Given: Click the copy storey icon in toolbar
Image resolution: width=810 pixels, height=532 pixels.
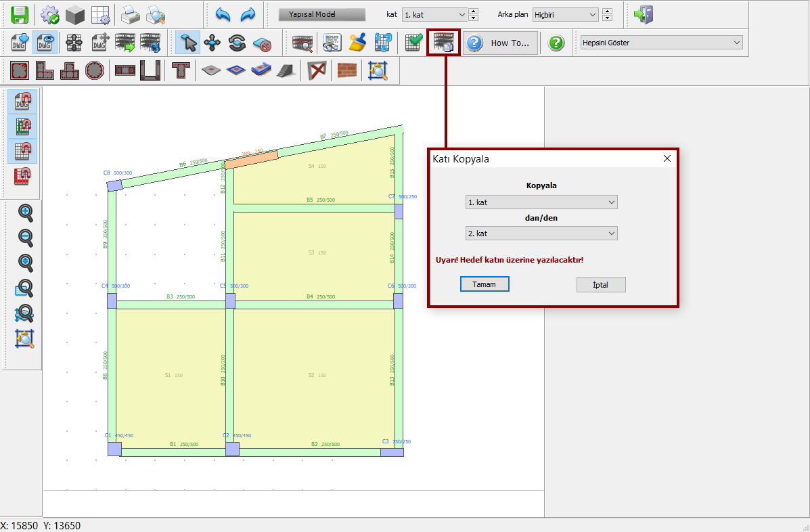Looking at the screenshot, I should click(444, 43).
